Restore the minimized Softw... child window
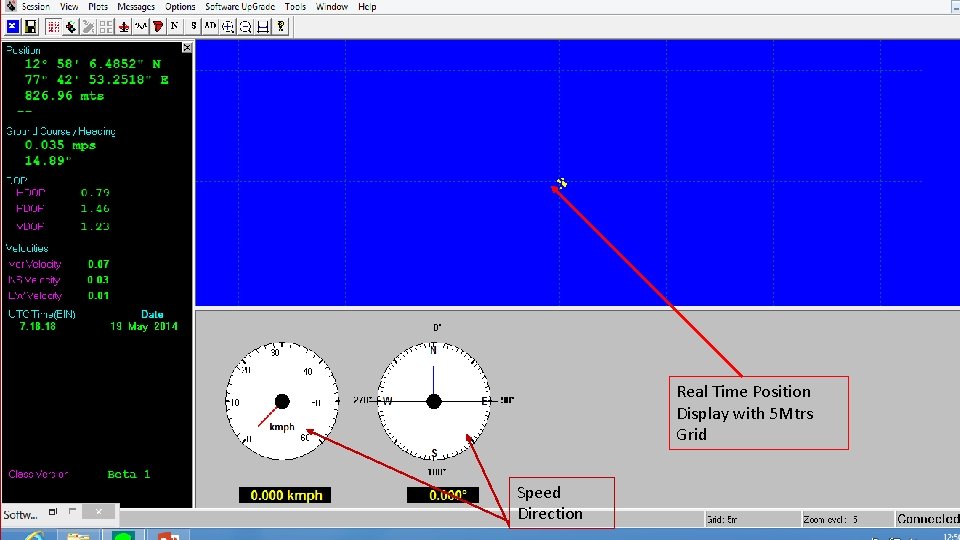Screen dimensions: 960x540 click(x=53, y=512)
